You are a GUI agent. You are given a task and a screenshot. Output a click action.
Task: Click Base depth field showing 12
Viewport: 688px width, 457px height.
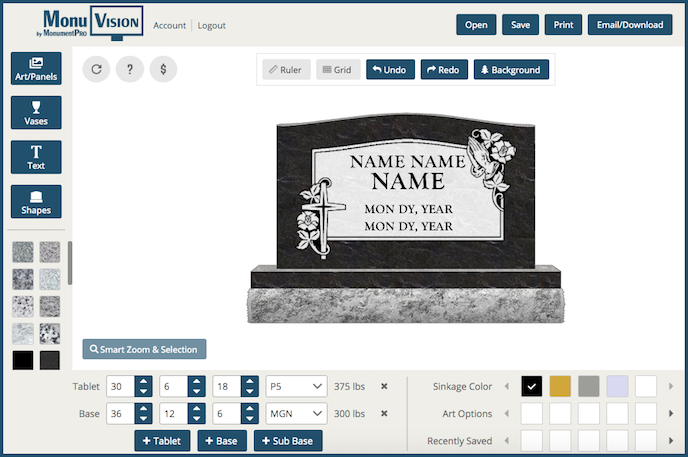pyautogui.click(x=173, y=414)
